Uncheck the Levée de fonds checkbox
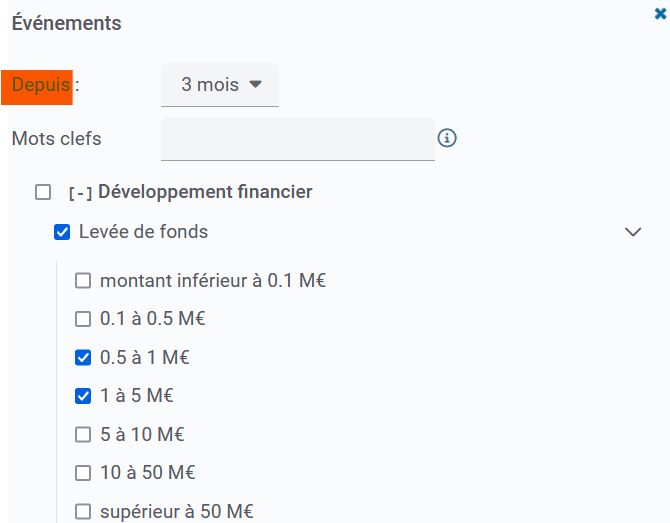This screenshot has width=670, height=523. pos(62,232)
